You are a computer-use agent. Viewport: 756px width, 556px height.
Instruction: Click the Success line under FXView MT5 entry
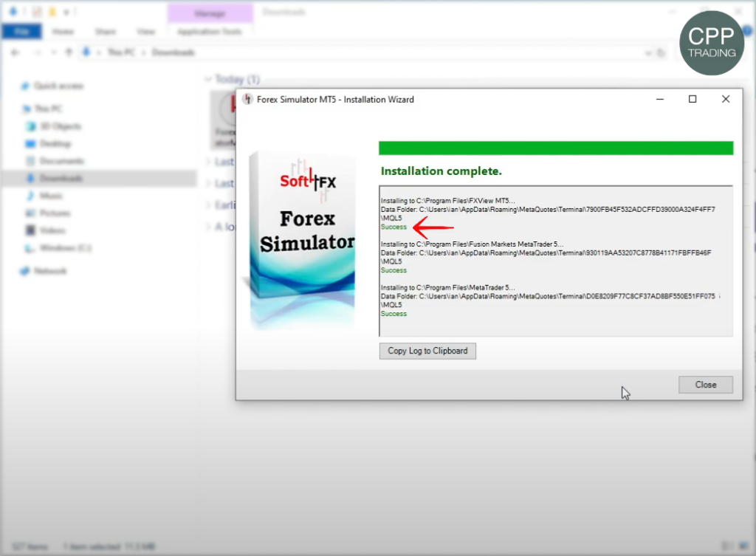click(394, 227)
